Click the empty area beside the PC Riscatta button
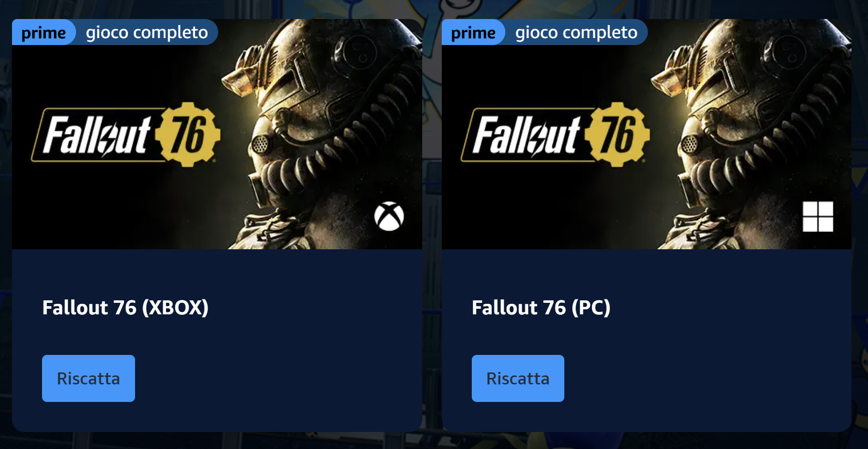Viewport: 868px width, 449px height. [700, 378]
